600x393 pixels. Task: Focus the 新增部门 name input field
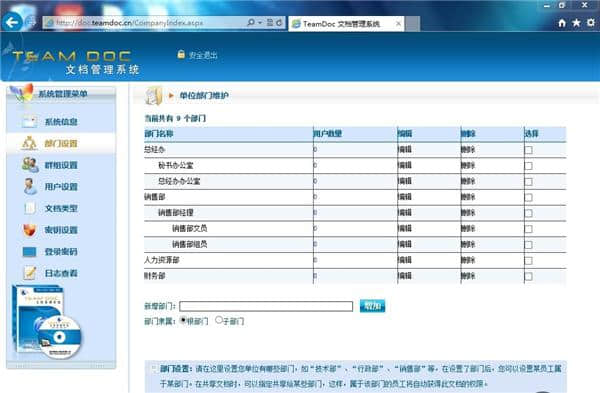point(266,306)
